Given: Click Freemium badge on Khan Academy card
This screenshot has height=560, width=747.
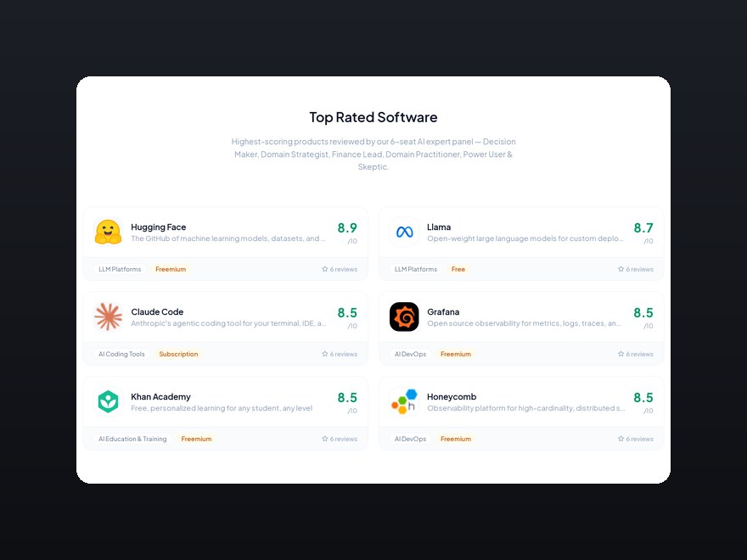Looking at the screenshot, I should click(x=196, y=439).
